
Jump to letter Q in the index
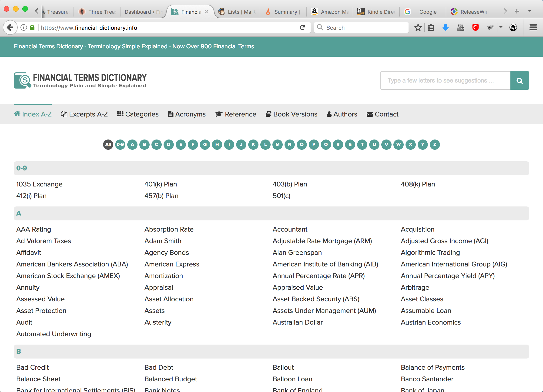click(326, 145)
